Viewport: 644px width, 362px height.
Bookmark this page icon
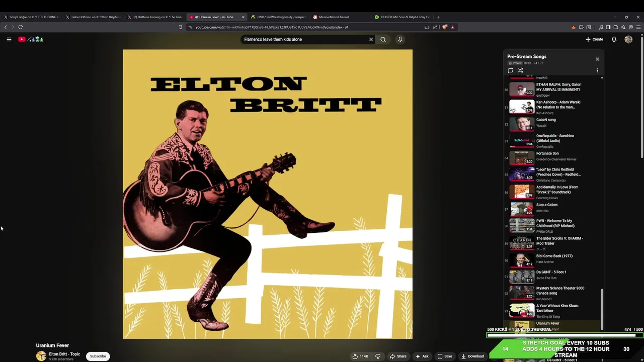(180, 27)
